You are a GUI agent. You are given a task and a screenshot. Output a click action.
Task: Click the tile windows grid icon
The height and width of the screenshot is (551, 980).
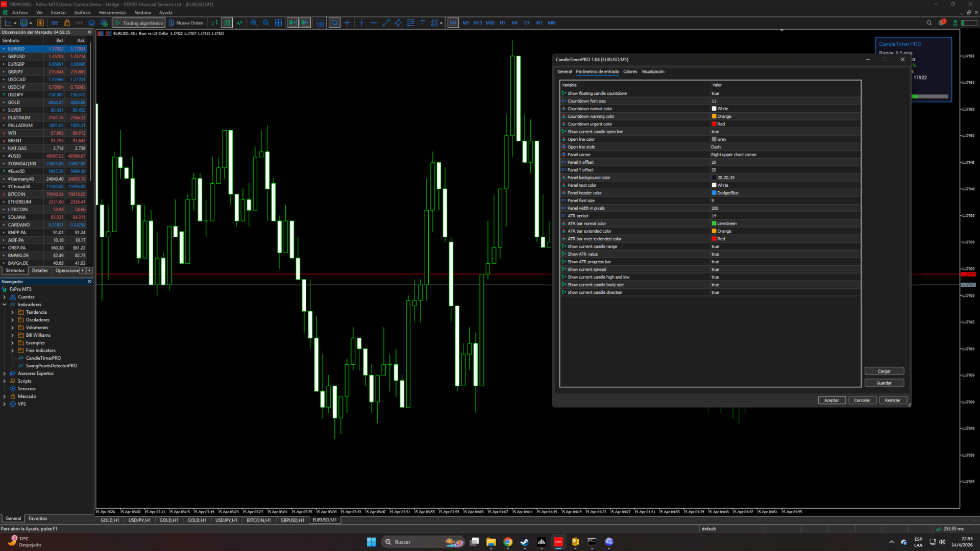[279, 23]
